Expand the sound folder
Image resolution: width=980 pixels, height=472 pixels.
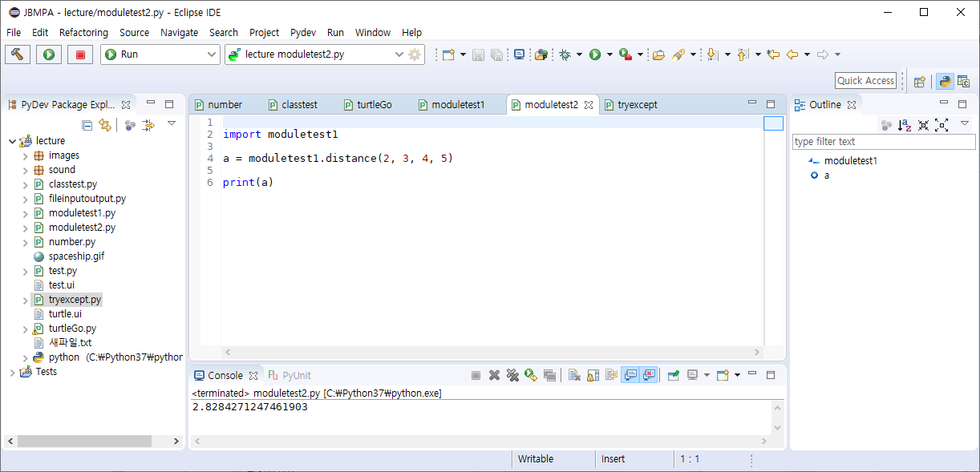click(26, 170)
